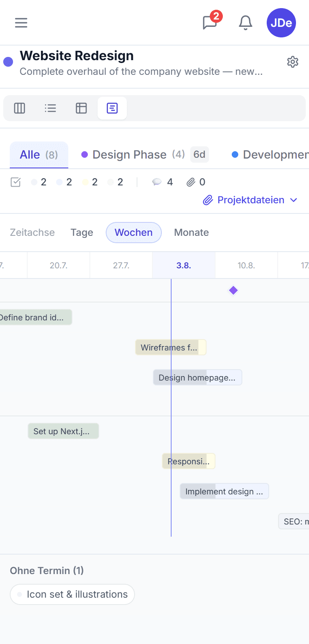Open the SEO task bar

tap(294, 522)
